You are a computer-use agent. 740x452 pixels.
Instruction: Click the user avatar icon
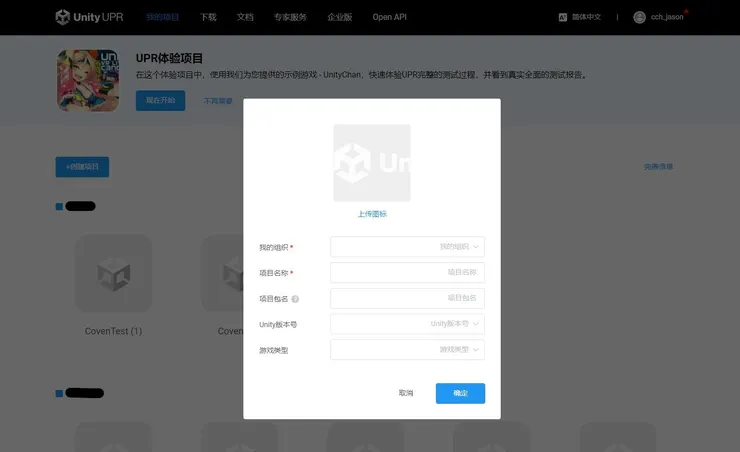pyautogui.click(x=639, y=17)
